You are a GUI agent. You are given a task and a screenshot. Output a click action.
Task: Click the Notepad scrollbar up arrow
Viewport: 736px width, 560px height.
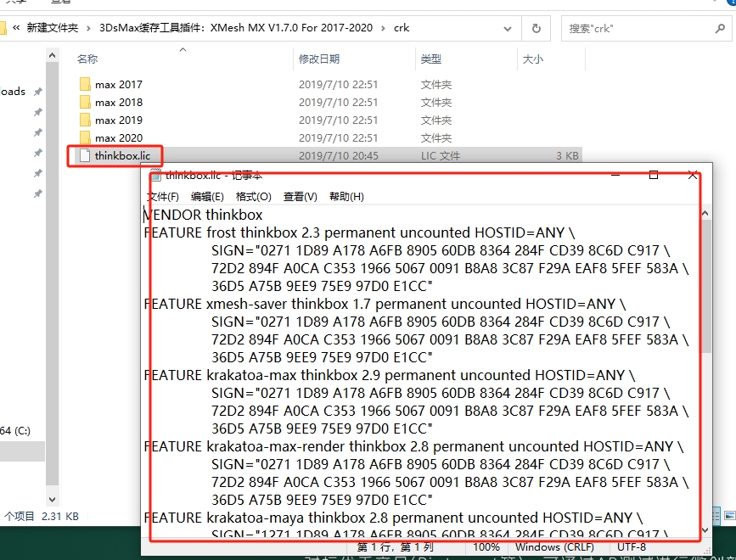click(705, 214)
